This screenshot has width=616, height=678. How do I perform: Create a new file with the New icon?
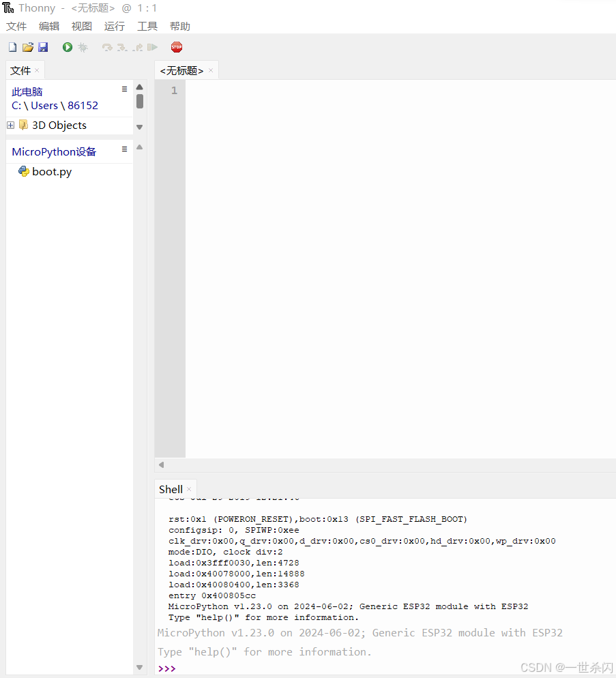coord(12,46)
